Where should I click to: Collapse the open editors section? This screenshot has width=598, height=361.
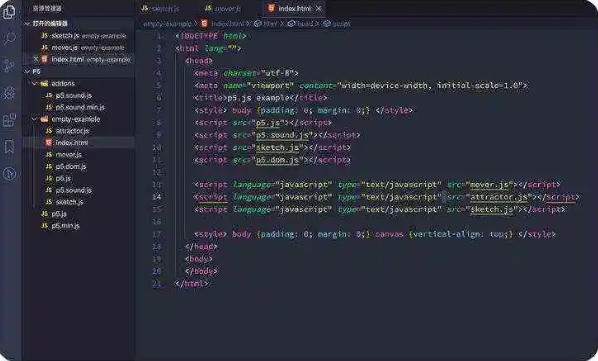click(27, 24)
